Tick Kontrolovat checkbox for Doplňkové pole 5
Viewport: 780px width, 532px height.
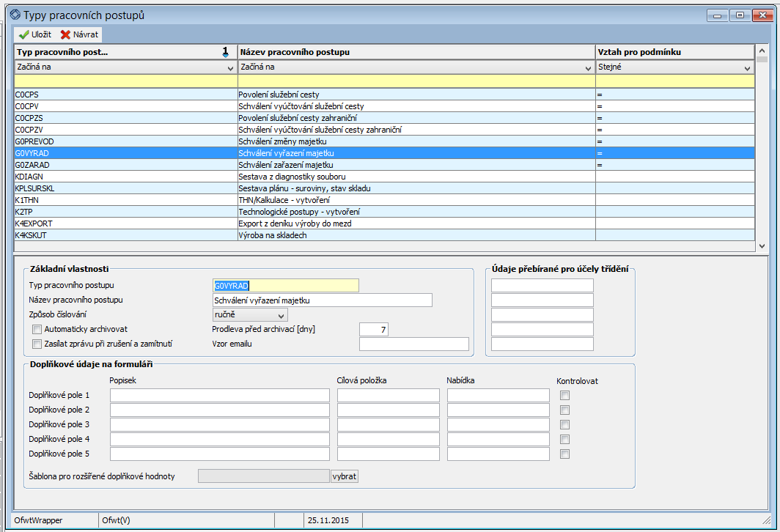[x=564, y=454]
